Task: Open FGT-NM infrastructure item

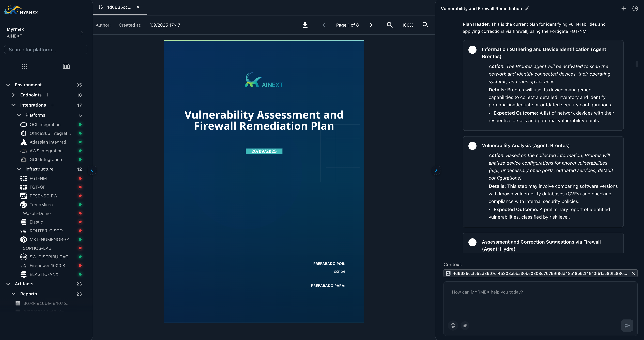Action: tap(38, 178)
